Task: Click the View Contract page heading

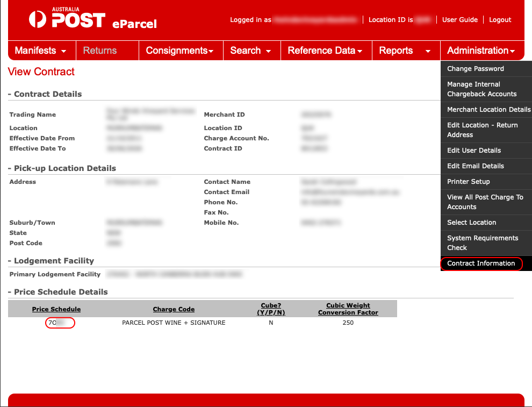Action: (41, 72)
